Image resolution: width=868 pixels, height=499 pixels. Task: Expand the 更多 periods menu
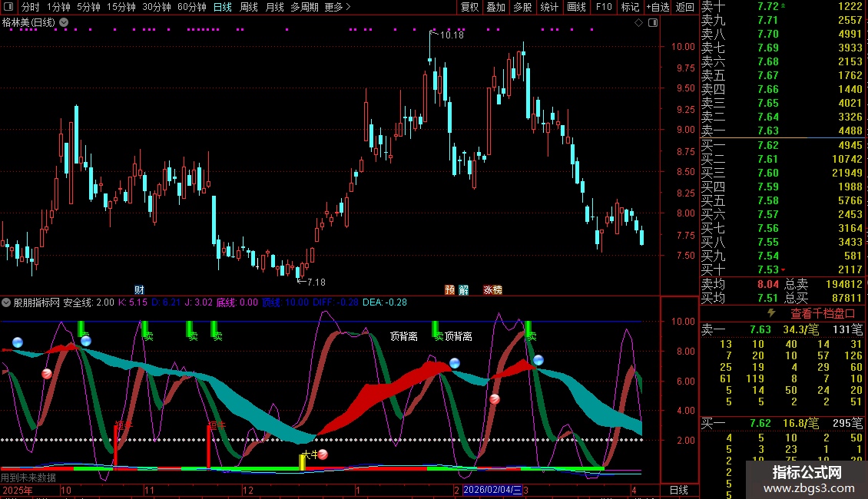point(337,7)
